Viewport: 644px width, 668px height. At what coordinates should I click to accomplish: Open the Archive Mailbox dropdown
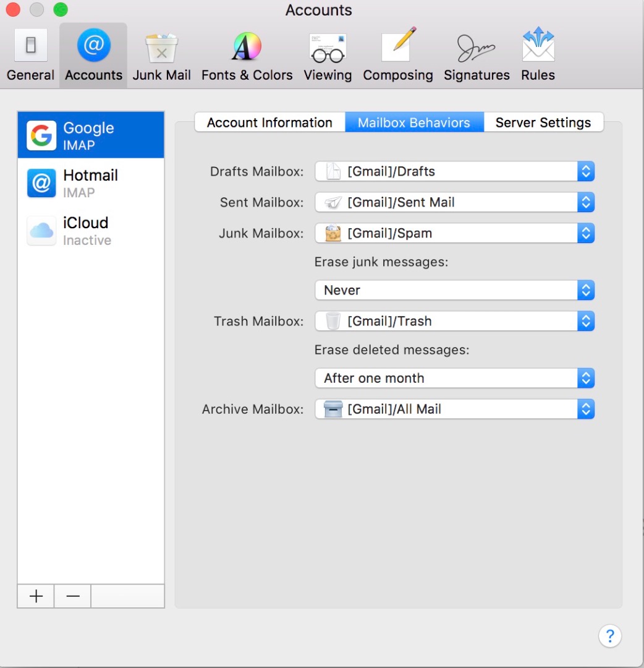455,409
